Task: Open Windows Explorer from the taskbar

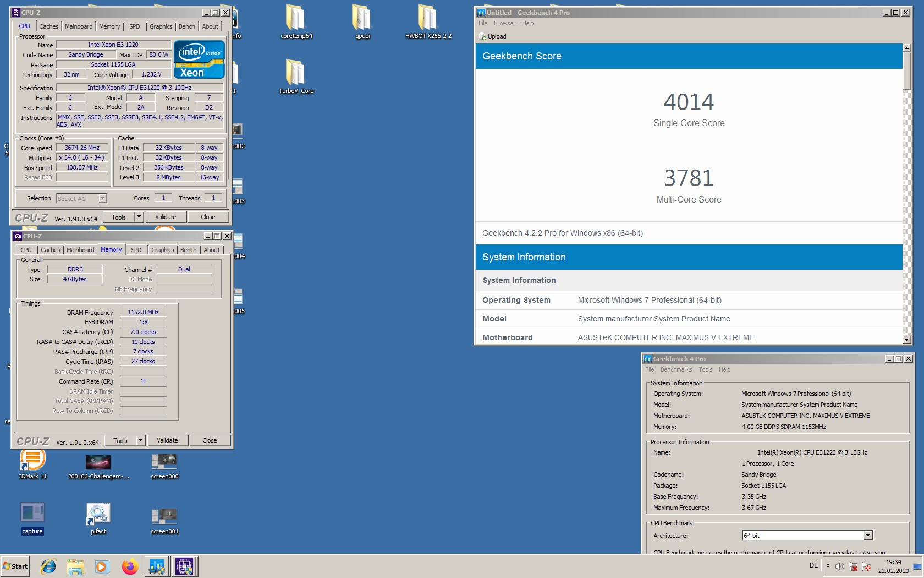Action: 75,566
